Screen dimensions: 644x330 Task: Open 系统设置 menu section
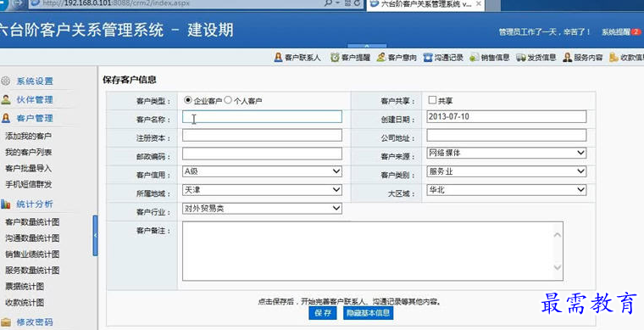(x=35, y=81)
